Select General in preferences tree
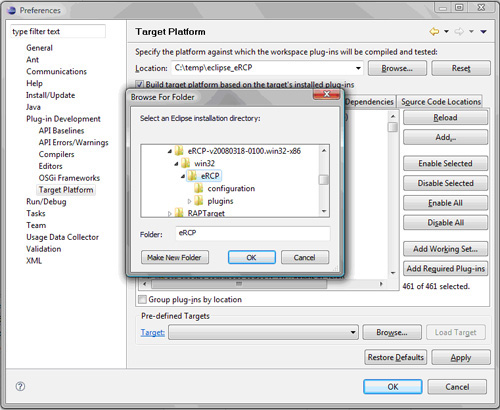 [x=39, y=48]
